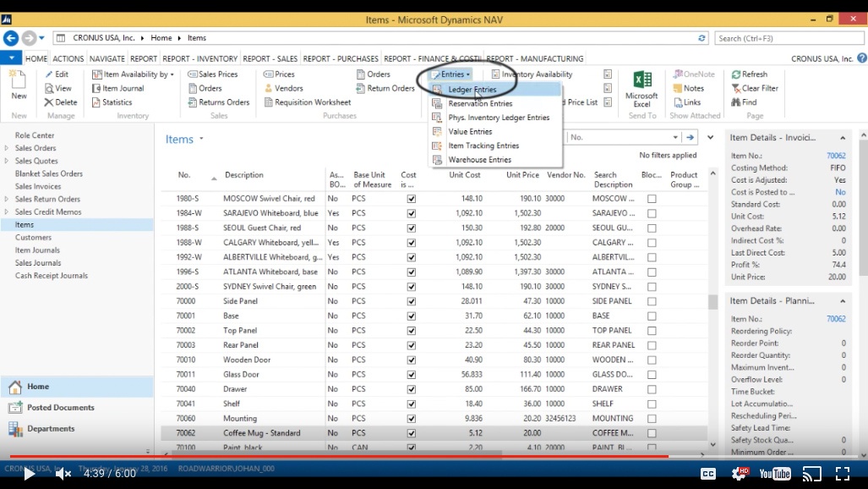Image resolution: width=868 pixels, height=489 pixels.
Task: Click the Delete X icon
Action: click(x=49, y=102)
